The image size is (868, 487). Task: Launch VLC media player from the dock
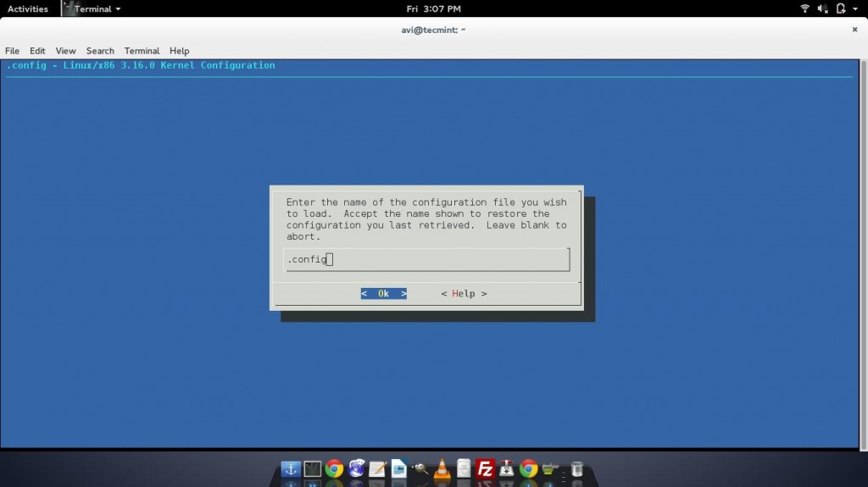[x=442, y=469]
